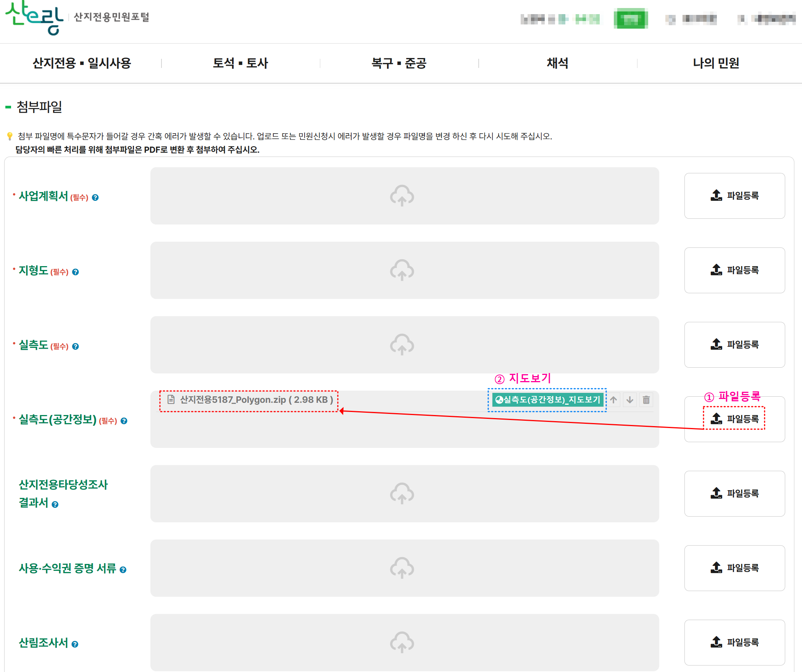The image size is (802, 672).
Task: Click the help icon next to 산림조사서
Action: pyautogui.click(x=76, y=644)
